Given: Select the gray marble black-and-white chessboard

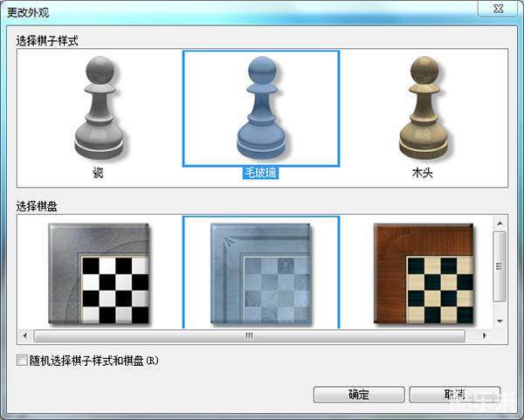Looking at the screenshot, I should (99, 273).
